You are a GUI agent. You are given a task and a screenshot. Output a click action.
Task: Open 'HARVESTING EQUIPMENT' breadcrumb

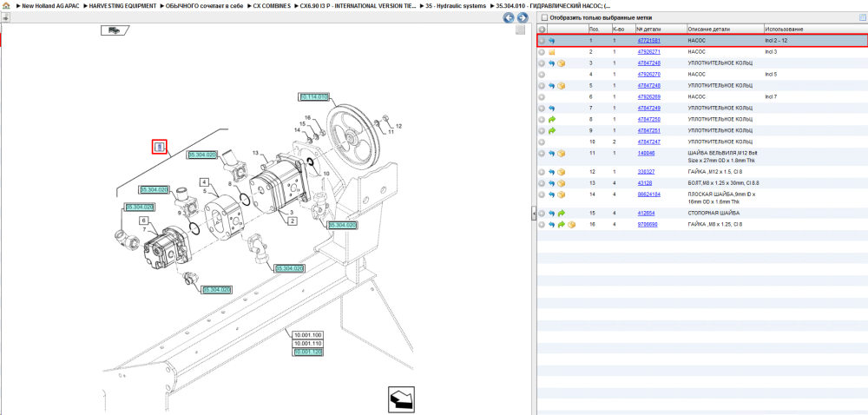[123, 5]
